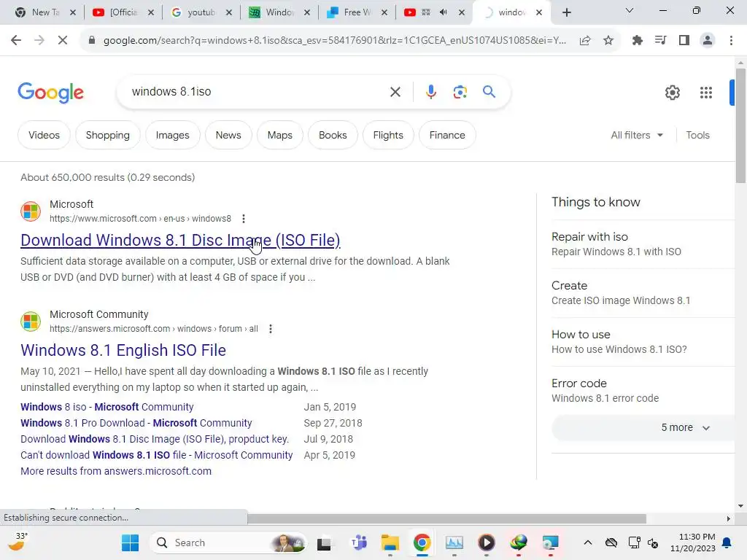
Task: Open more options for Microsoft Community result
Action: click(271, 329)
